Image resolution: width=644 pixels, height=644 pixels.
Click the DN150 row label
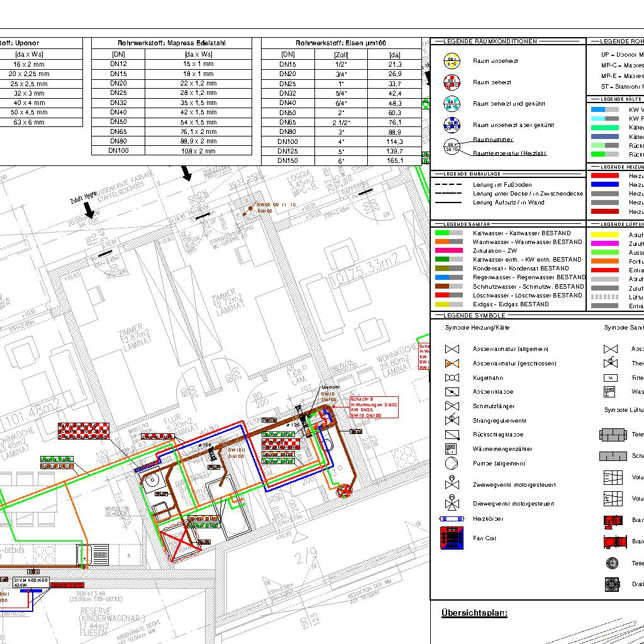(x=288, y=160)
